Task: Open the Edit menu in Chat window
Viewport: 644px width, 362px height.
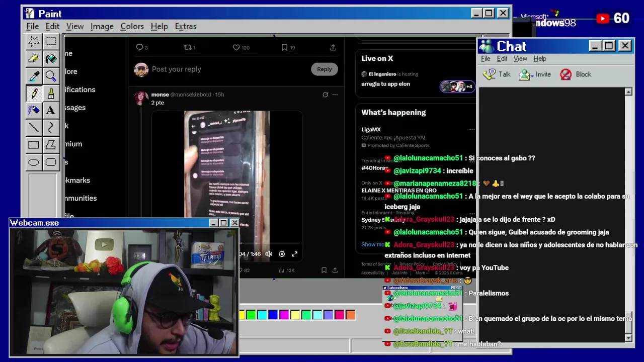Action: pyautogui.click(x=502, y=59)
